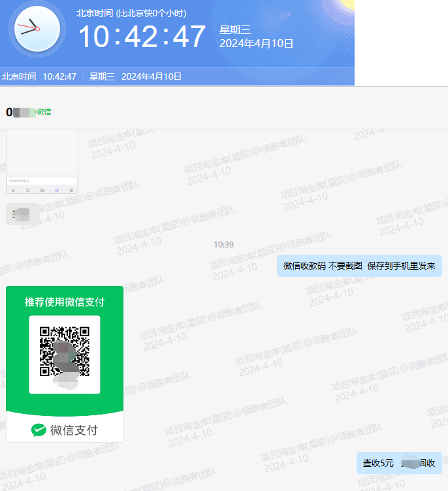Viewport: 448px width, 491px height.
Task: Click the 星期三 weekday text beside the clock
Action: coord(235,30)
